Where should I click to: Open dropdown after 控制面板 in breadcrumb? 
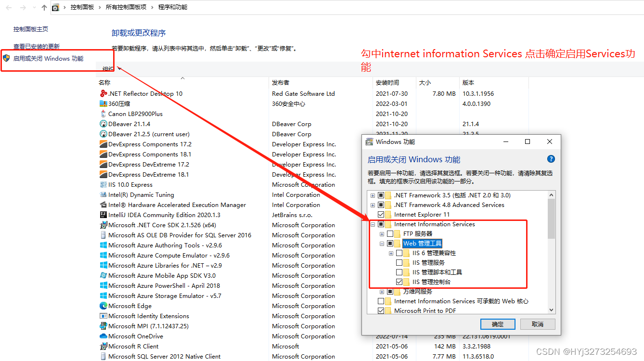(x=100, y=7)
